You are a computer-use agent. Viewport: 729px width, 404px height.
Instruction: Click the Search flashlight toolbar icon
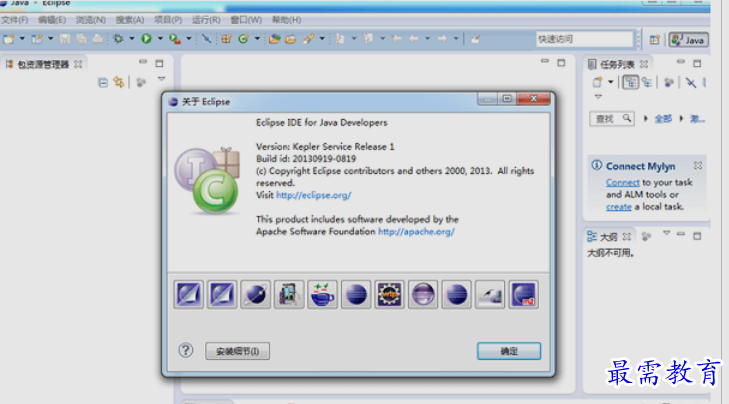(x=308, y=39)
